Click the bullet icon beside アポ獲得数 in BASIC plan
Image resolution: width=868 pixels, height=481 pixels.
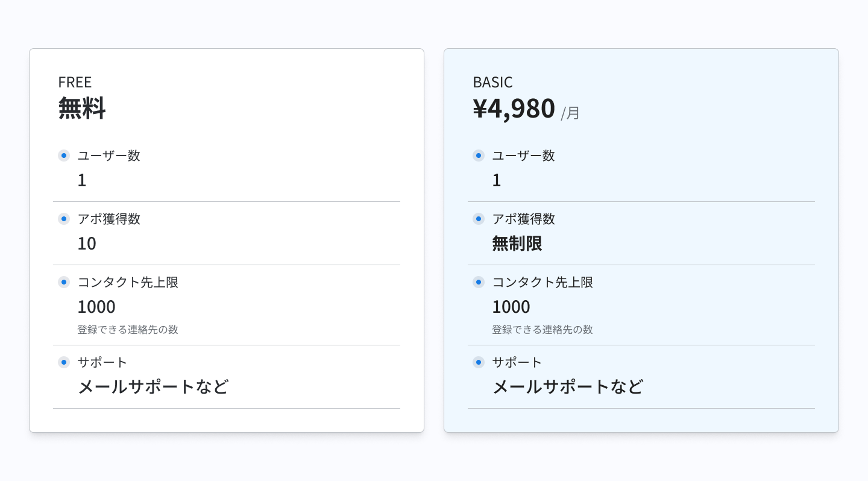point(479,219)
